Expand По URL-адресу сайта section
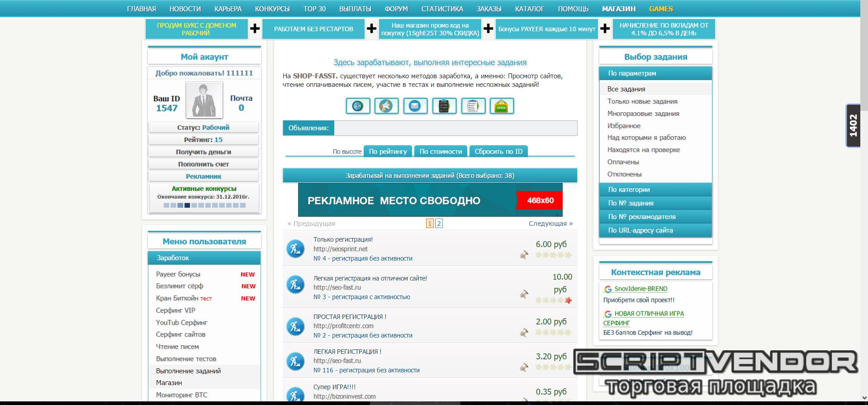 tap(655, 230)
